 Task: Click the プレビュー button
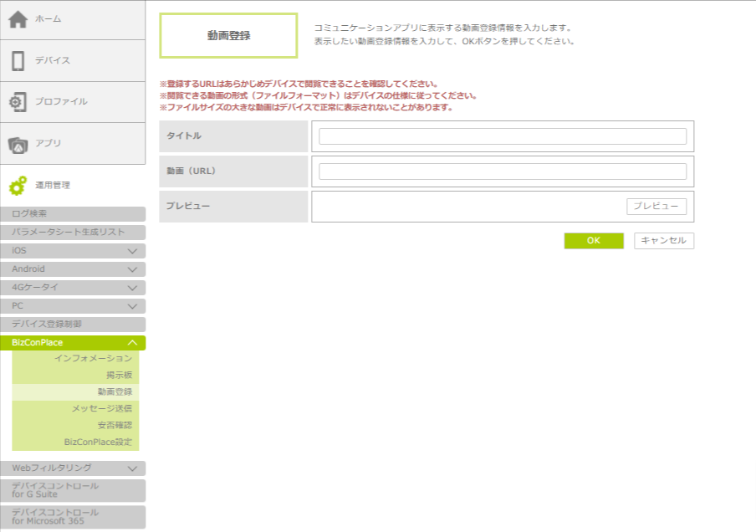656,207
